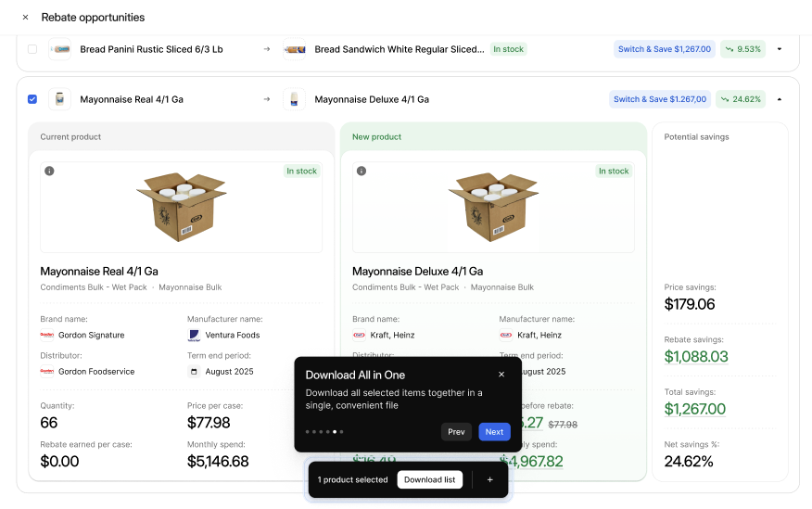Viewport: 812px width, 509px height.
Task: Click the Gordon Signature brand logo
Action: pos(47,335)
